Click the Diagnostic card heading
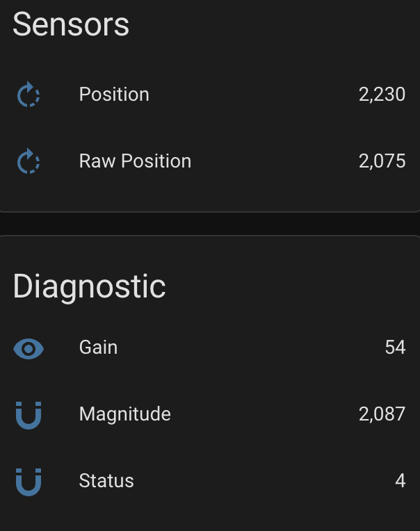 tap(89, 286)
